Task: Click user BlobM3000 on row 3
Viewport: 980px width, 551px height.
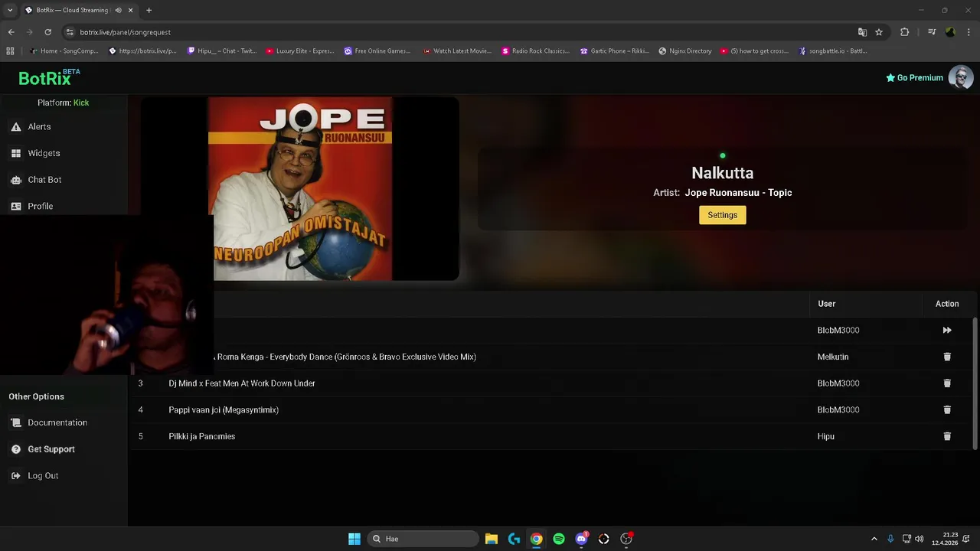Action: point(838,383)
